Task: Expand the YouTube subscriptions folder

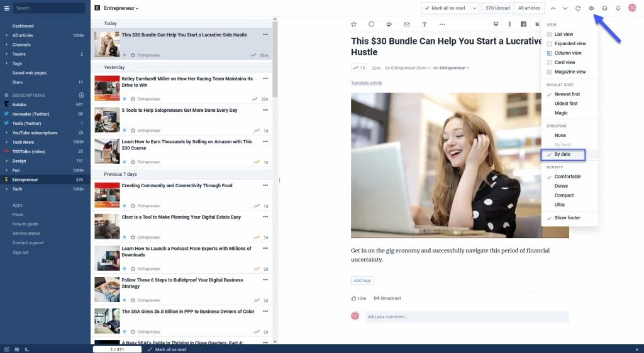Action: 6,133
